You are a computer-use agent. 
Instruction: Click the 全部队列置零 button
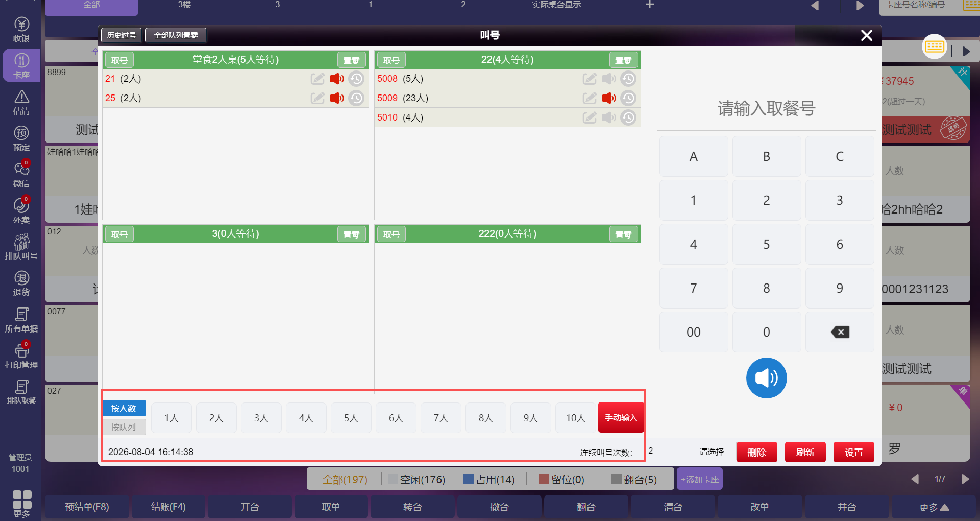(176, 35)
